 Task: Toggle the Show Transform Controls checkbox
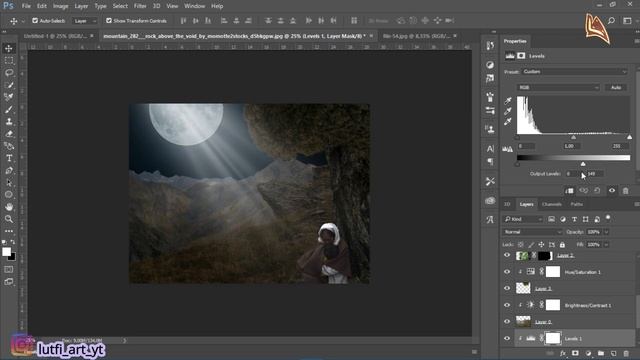click(109, 20)
